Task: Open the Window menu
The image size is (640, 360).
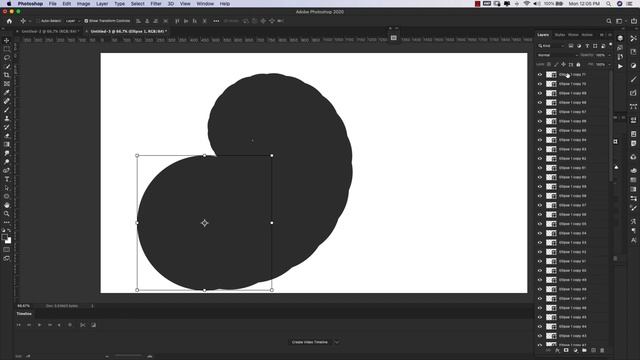Action: click(205, 4)
